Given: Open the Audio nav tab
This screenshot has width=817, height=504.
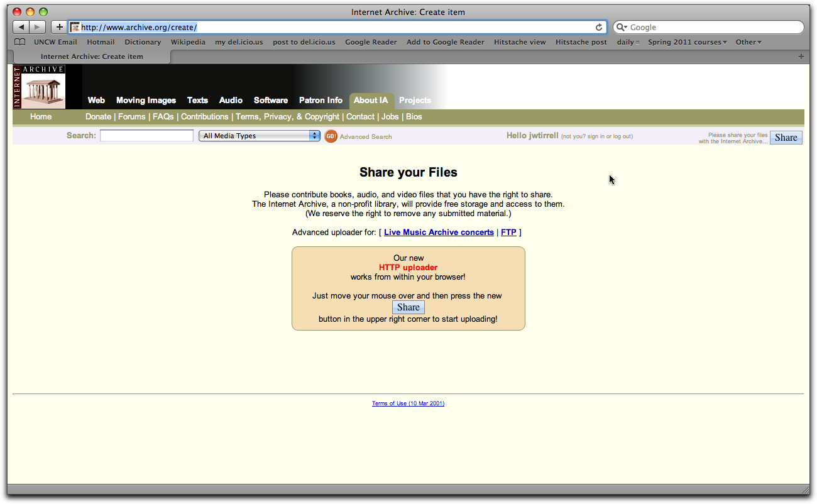Looking at the screenshot, I should click(231, 100).
